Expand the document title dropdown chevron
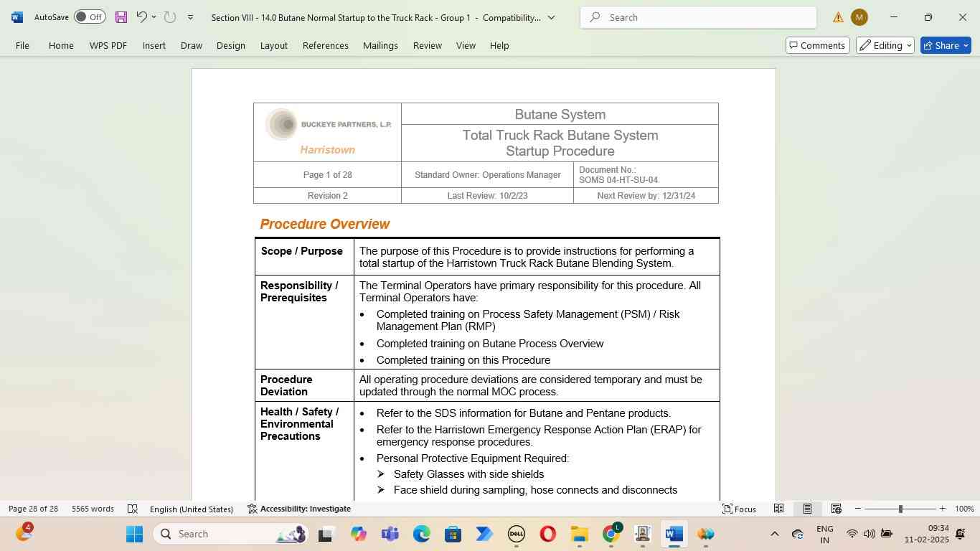980x551 pixels. tap(551, 17)
